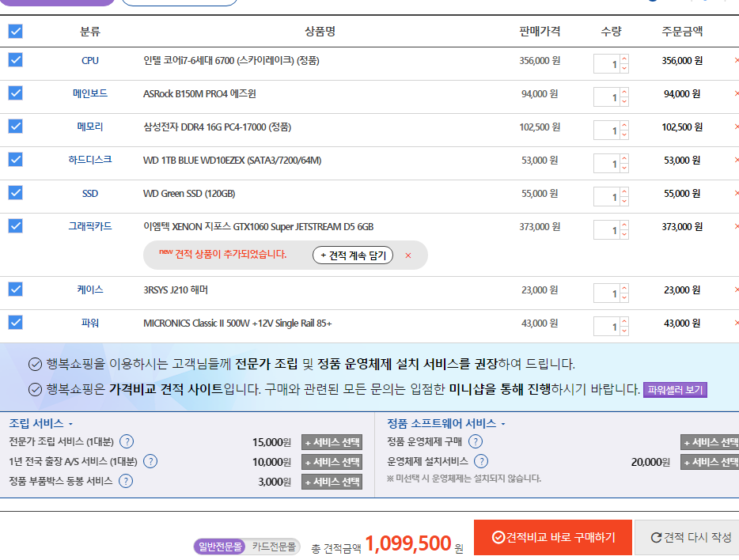The height and width of the screenshot is (560, 739).
Task: Uncheck the CPU row checkbox
Action: 16,60
